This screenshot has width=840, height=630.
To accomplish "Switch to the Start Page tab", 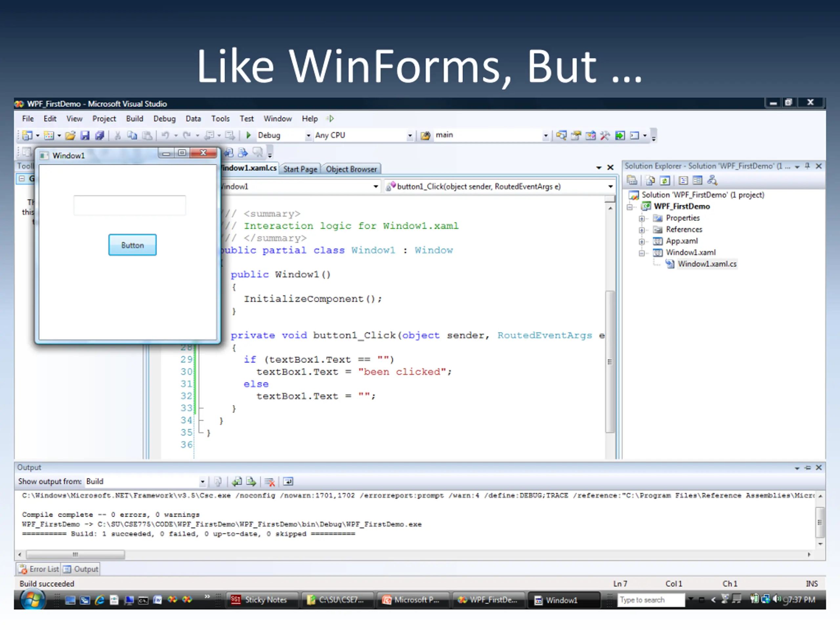I will pyautogui.click(x=300, y=169).
